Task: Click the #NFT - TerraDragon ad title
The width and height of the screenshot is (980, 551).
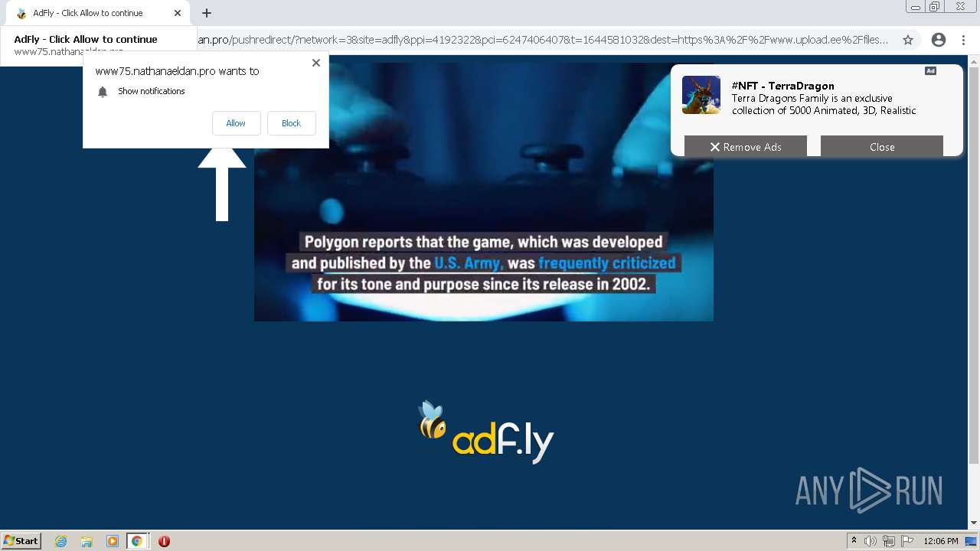Action: (782, 86)
